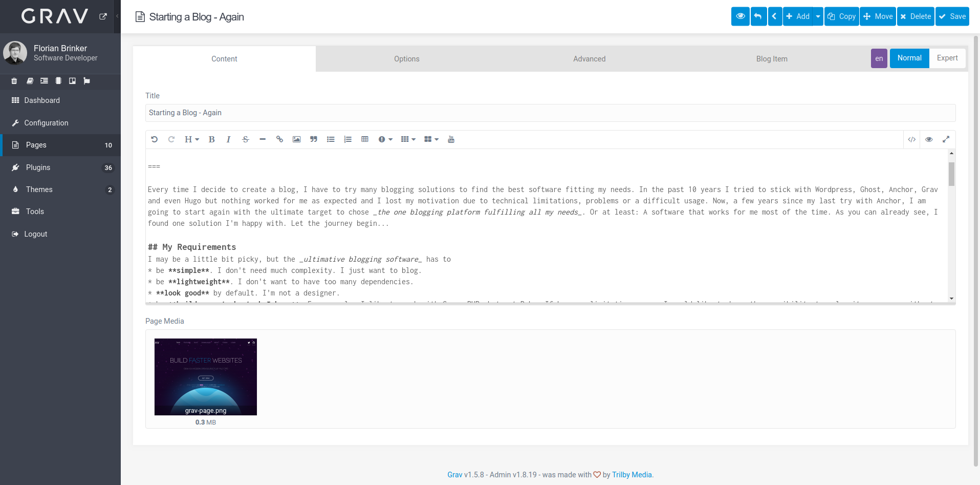Expand editor to fullscreen
Image resolution: width=980 pixels, height=485 pixels.
coord(946,139)
